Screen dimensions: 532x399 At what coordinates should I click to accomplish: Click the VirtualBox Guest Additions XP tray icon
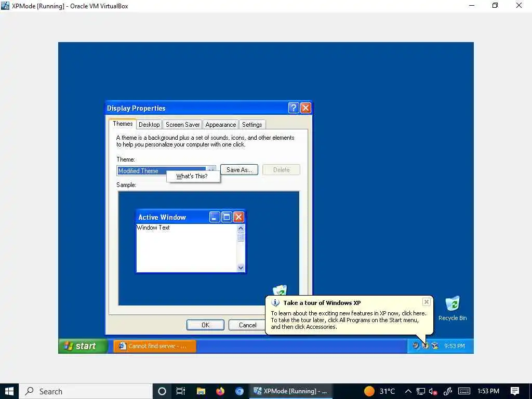click(x=435, y=345)
